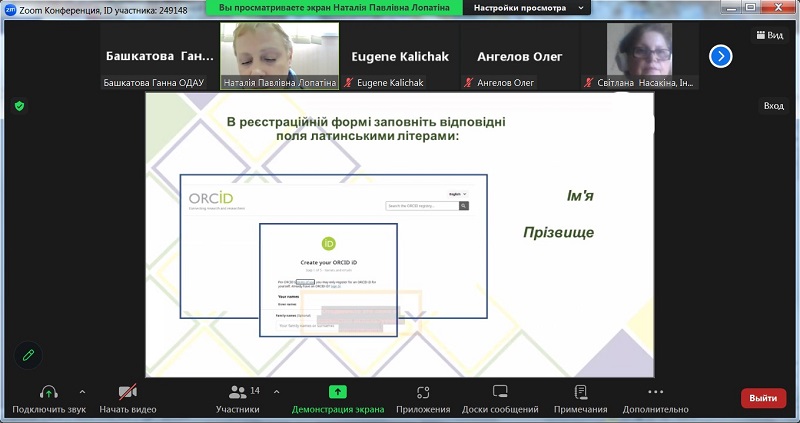Click the green encryption shield icon
Image resolution: width=800 pixels, height=423 pixels.
[x=18, y=105]
